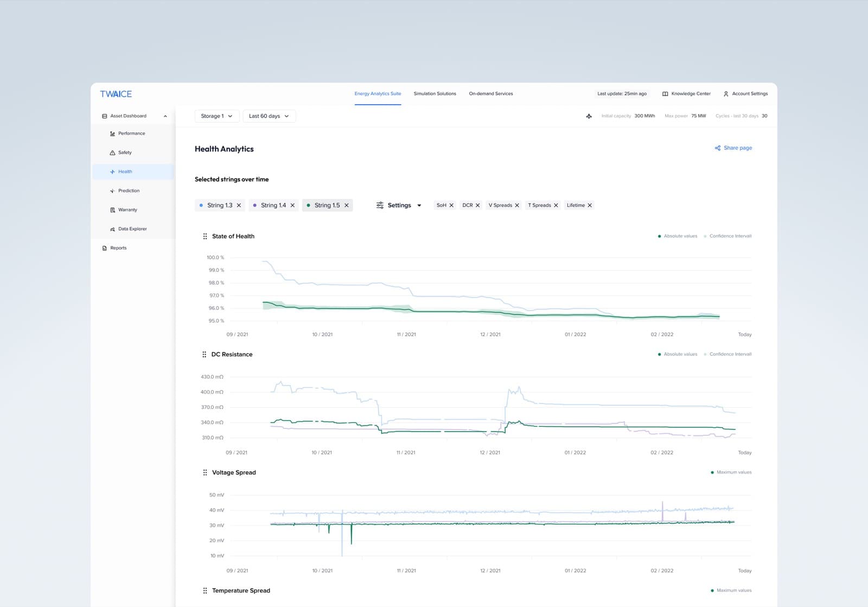This screenshot has height=607, width=868.
Task: Toggle Maximum values in Voltage Spread legend
Action: coord(731,472)
